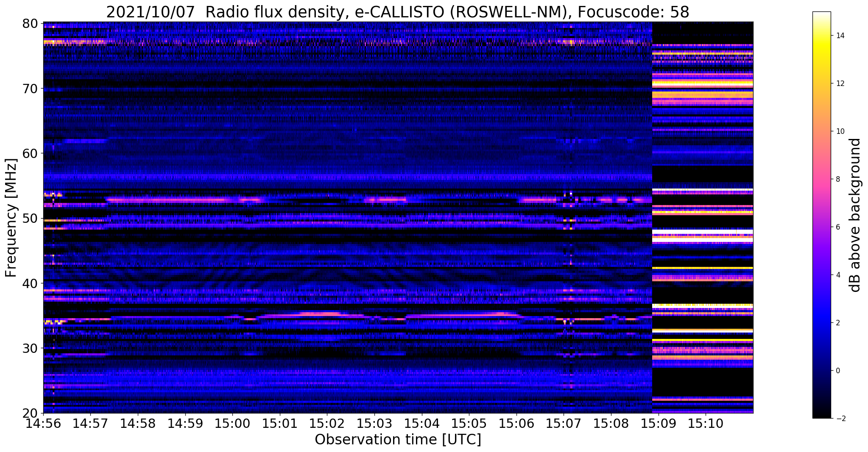Click the 15:04 time tick label
The width and height of the screenshot is (868, 452).
422,424
